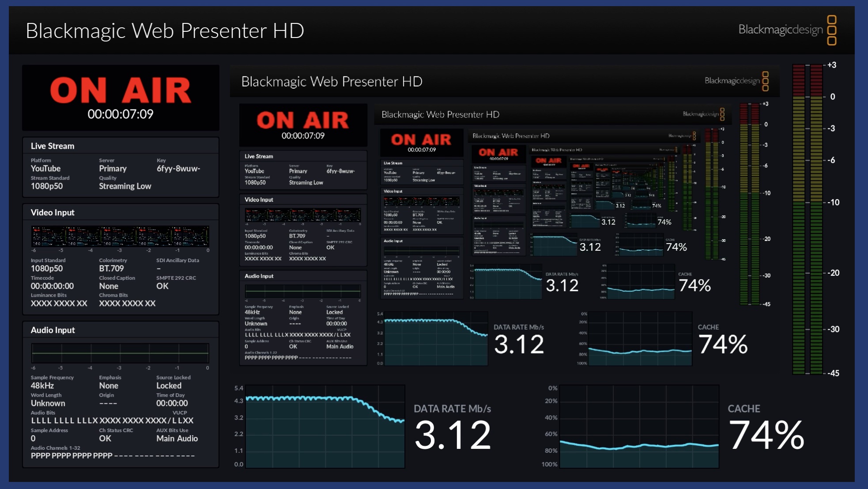This screenshot has width=868, height=489.
Task: Select the outermost 74% cache readout
Action: click(x=767, y=435)
